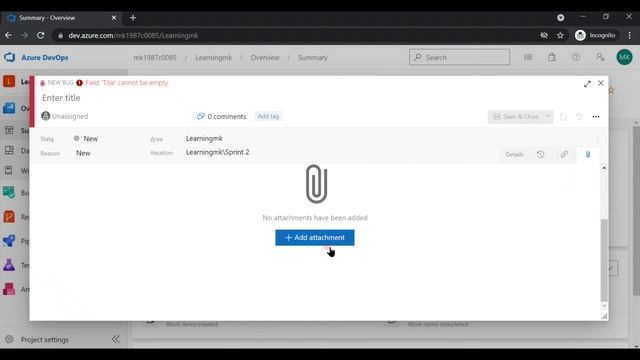
Task: Open the Chrome three-dot menu
Action: [x=629, y=36]
